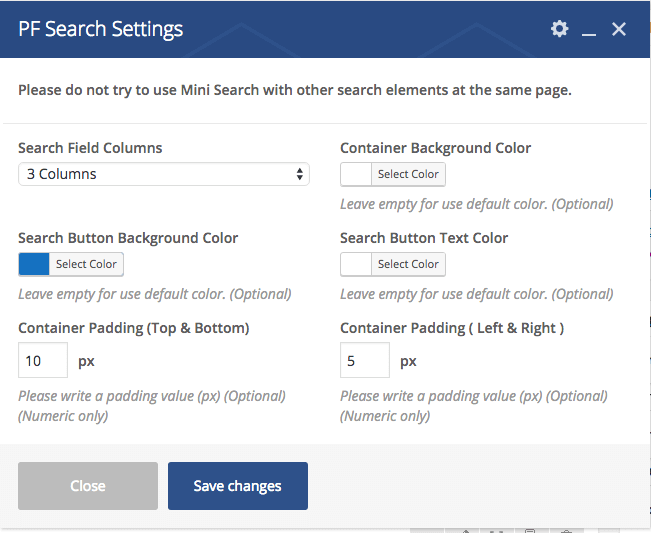This screenshot has width=651, height=533.
Task: Click the Container Padding (Top & Bottom) label
Action: click(133, 328)
